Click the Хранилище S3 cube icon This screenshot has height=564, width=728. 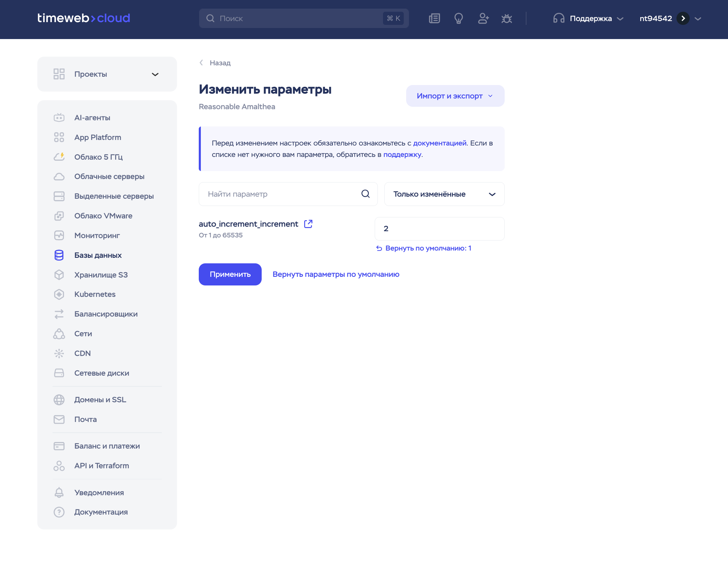59,275
